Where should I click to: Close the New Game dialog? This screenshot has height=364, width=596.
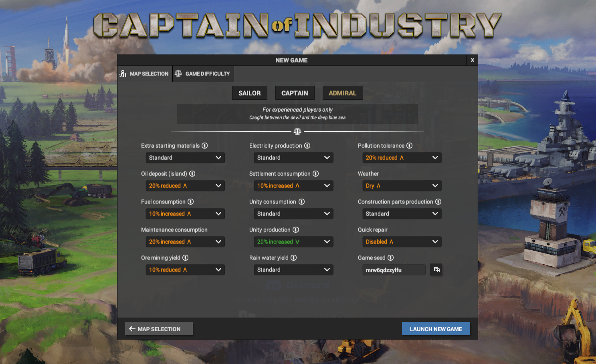tap(472, 60)
